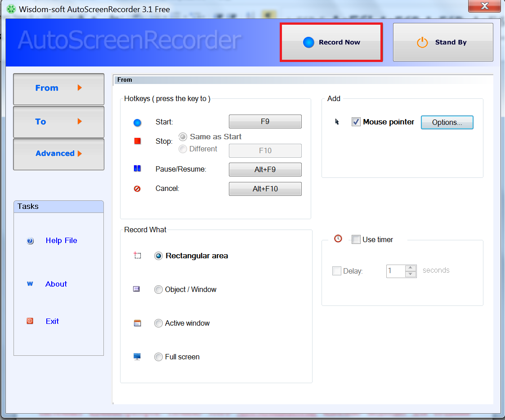Open the Help File link
The height and width of the screenshot is (420, 505).
pos(62,241)
